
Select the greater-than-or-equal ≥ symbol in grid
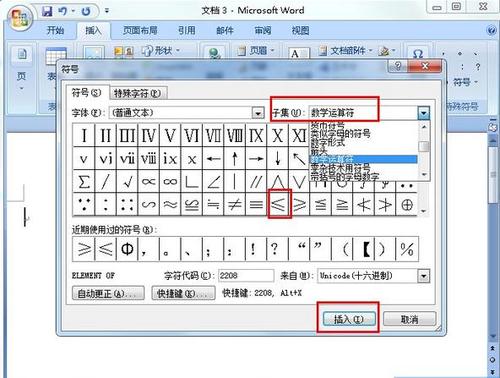tap(299, 204)
